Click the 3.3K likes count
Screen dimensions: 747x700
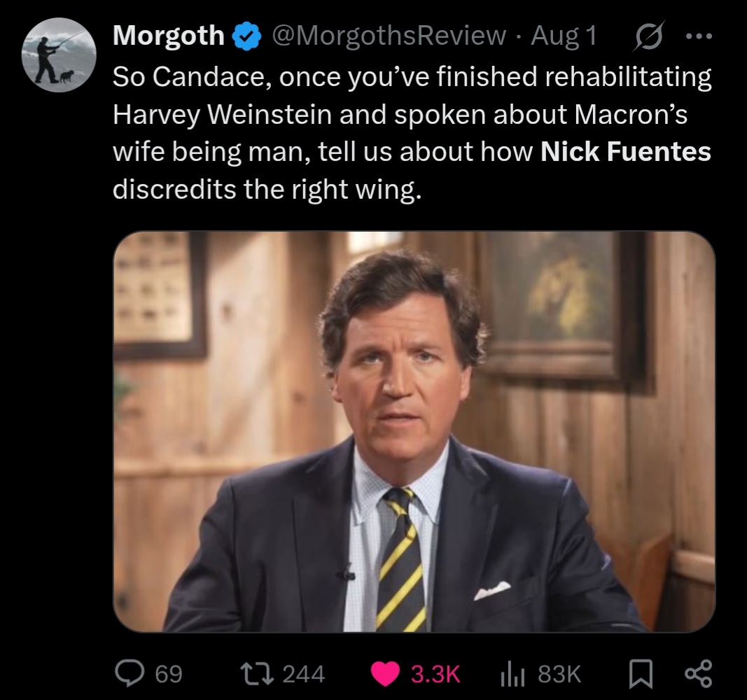tap(435, 674)
